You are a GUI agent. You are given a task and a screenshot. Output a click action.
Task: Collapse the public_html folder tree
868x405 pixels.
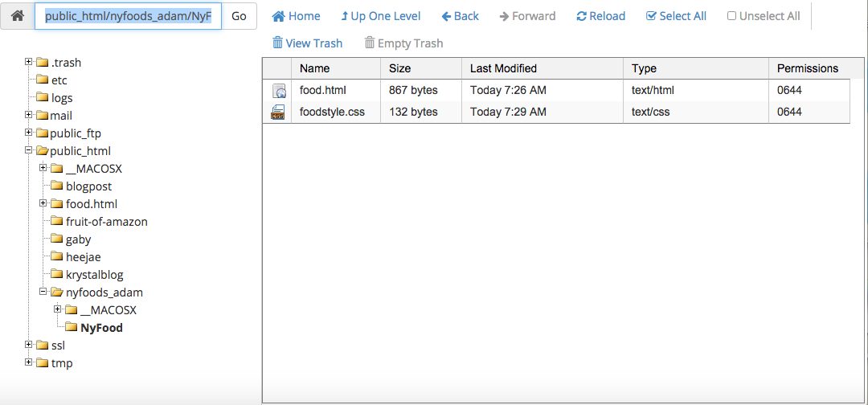click(29, 150)
